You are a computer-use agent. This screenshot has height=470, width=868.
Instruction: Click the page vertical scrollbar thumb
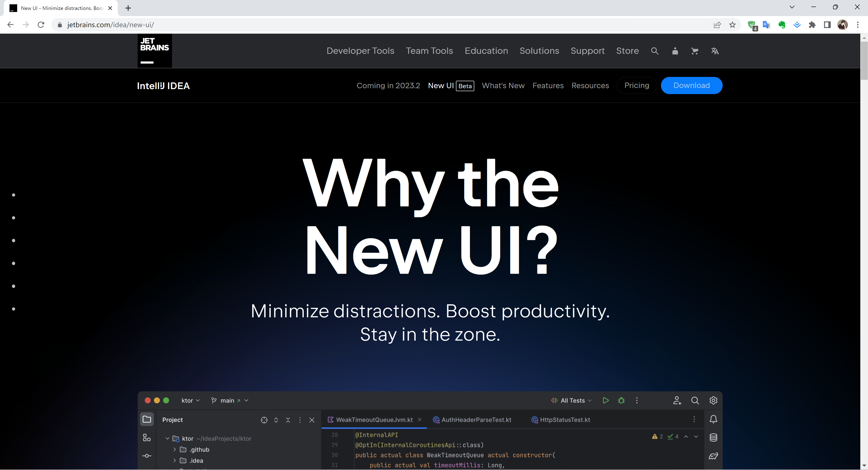coord(864,61)
